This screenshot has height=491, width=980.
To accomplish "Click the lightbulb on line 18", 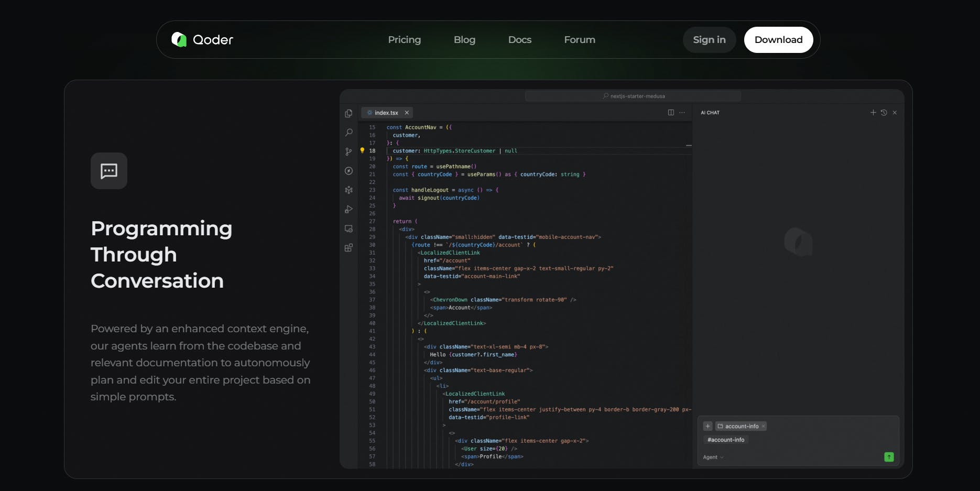I will pos(362,150).
